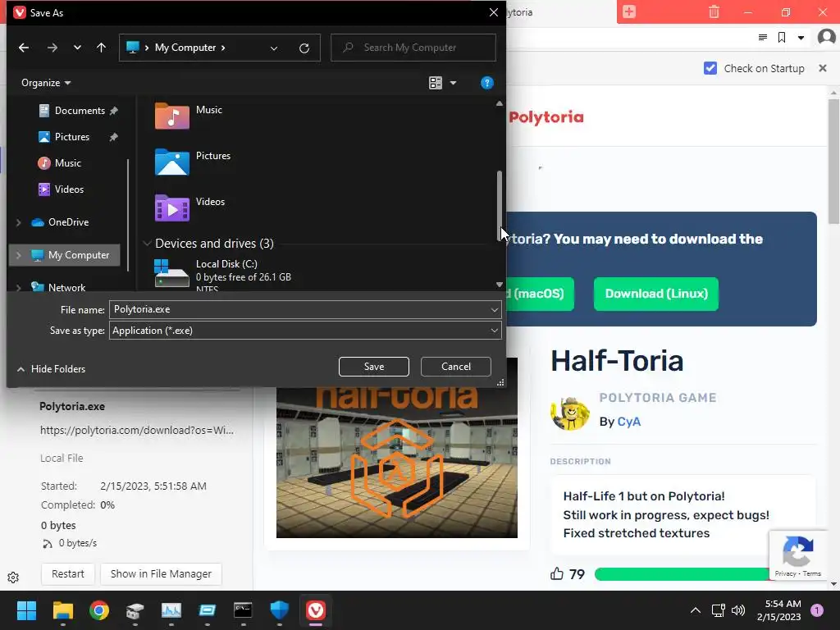Click Vivaldi taskbar icon

point(316,610)
